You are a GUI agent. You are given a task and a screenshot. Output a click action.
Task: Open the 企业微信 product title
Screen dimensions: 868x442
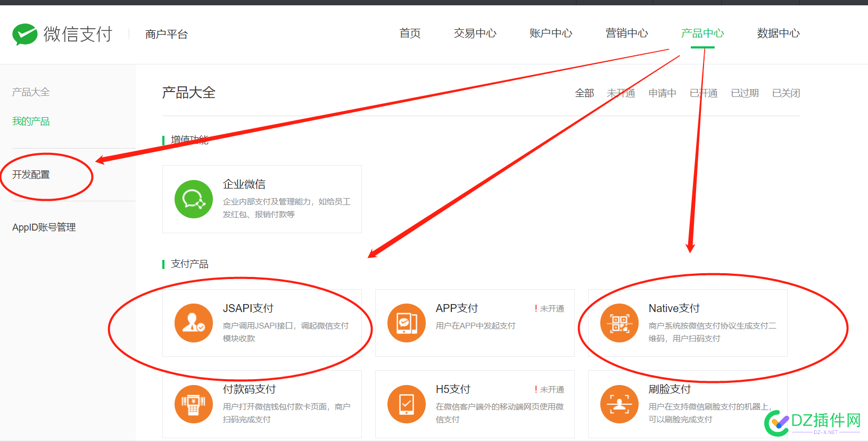pos(244,184)
